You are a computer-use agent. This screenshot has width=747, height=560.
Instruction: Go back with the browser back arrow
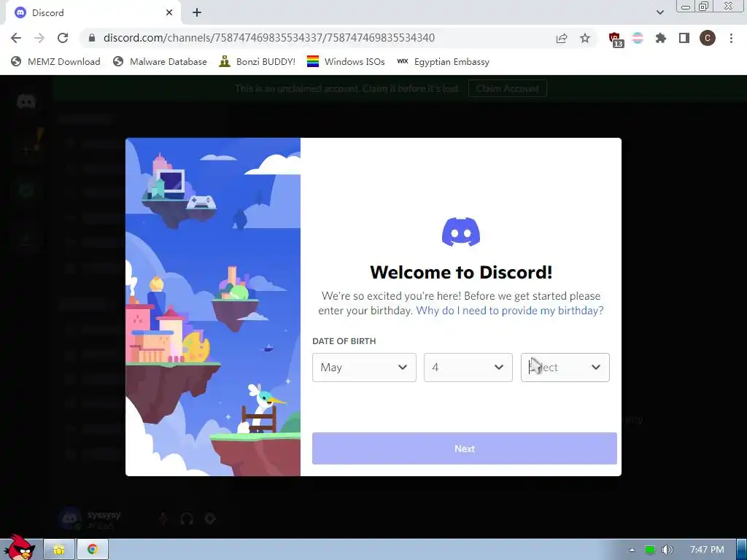(16, 38)
